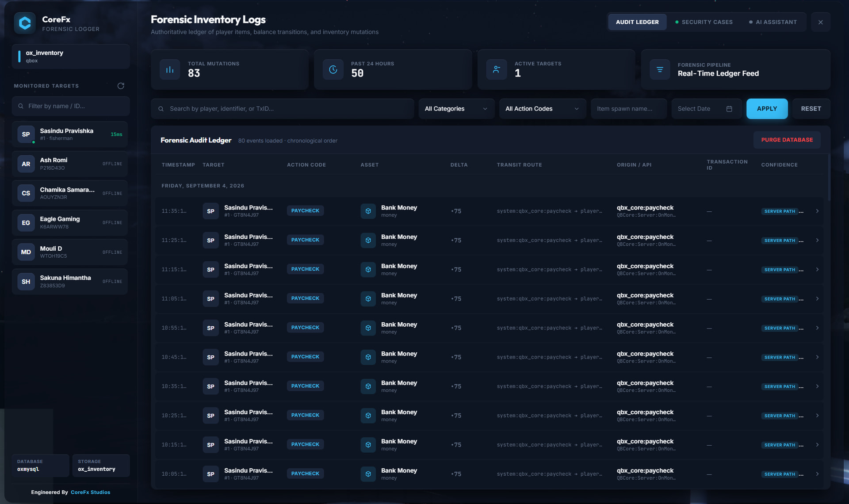Click the Active Targets person icon
This screenshot has width=849, height=504.
(x=497, y=70)
